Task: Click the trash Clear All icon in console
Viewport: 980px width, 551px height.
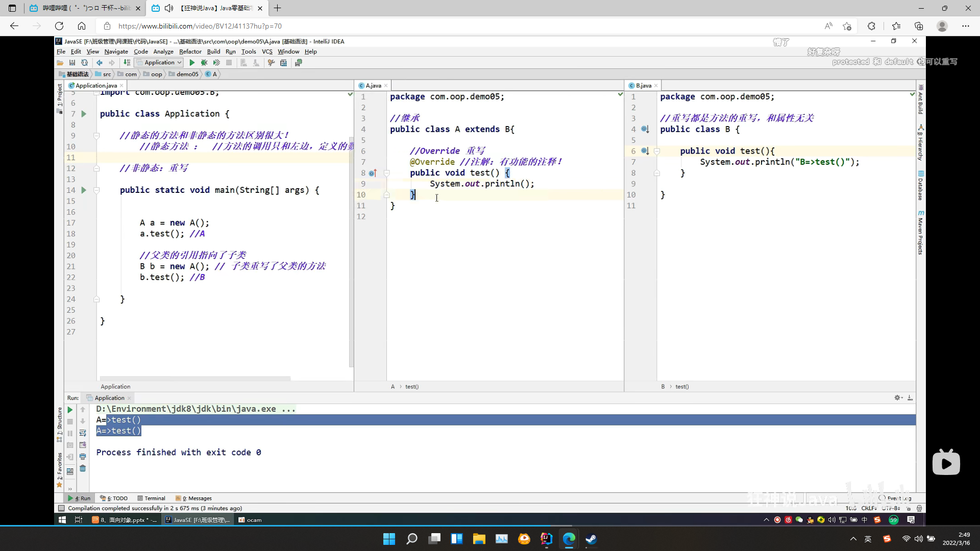Action: pos(83,468)
